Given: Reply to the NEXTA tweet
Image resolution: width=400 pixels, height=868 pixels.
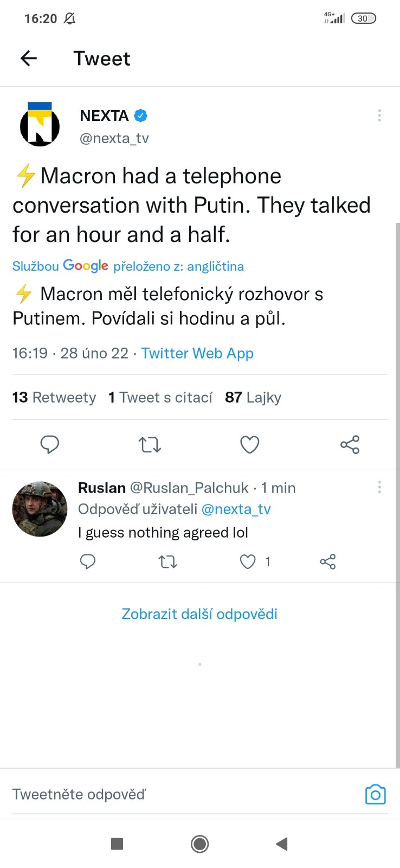Looking at the screenshot, I should [50, 444].
